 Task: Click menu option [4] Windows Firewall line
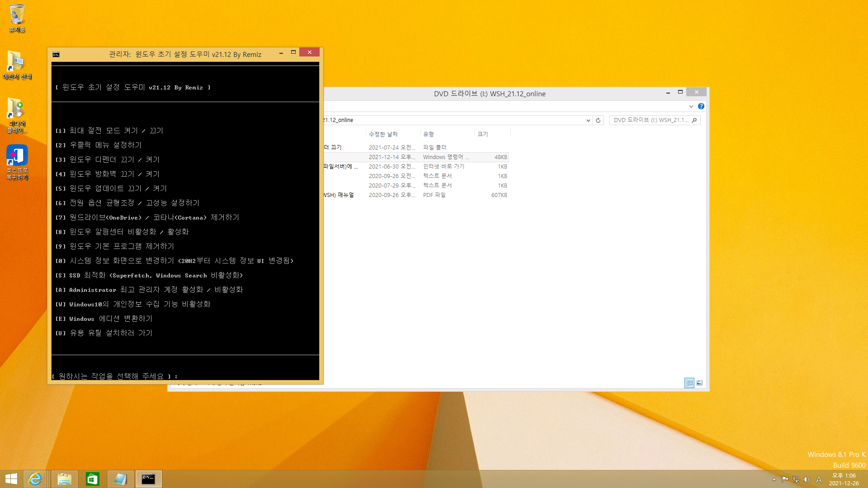point(107,174)
